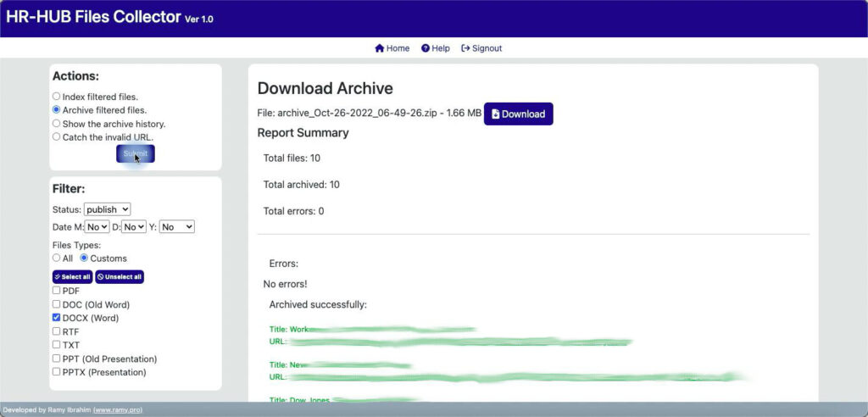Enable the PDF checkbox
Screen dimensions: 868x417
57,291
